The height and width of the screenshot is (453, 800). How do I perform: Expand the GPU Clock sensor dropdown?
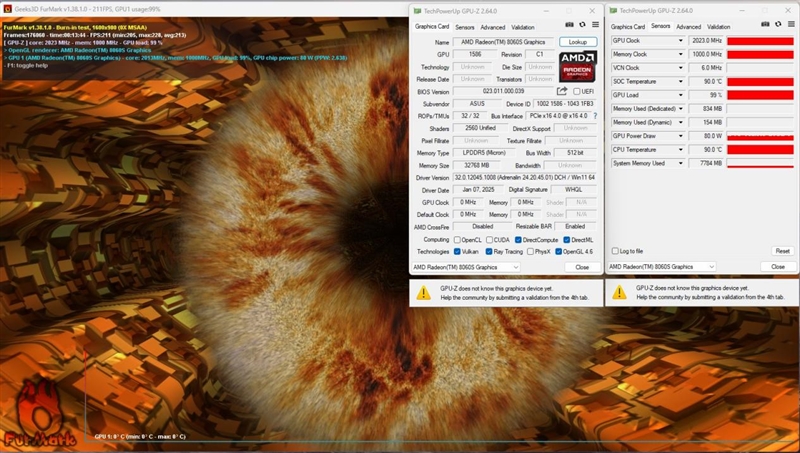(x=681, y=41)
